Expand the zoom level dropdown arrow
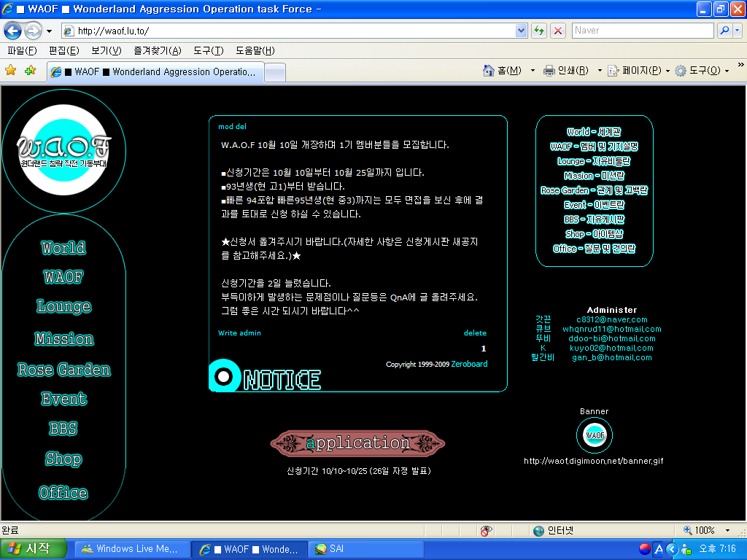747x560 pixels. tap(727, 531)
